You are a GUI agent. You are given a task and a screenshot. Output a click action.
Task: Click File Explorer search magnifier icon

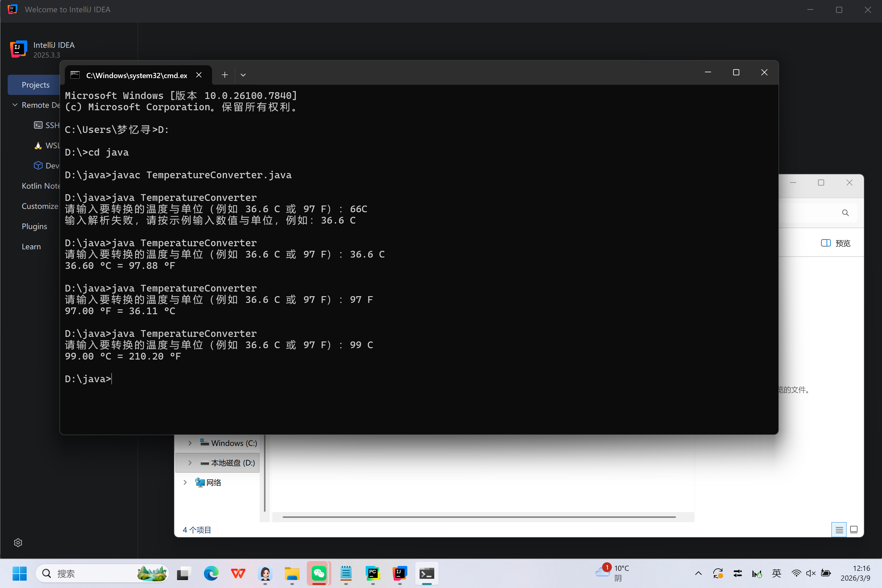845,213
